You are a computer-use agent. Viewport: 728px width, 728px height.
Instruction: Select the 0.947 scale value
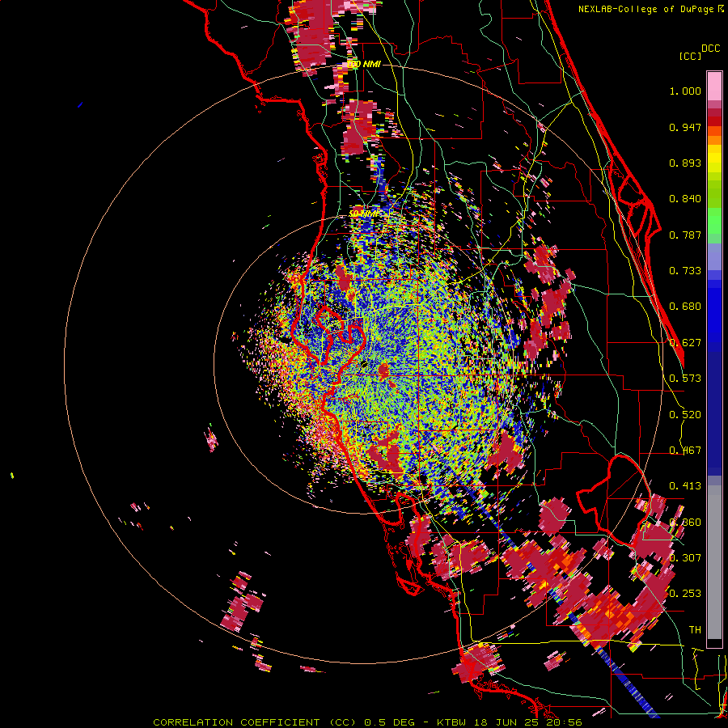pos(685,127)
